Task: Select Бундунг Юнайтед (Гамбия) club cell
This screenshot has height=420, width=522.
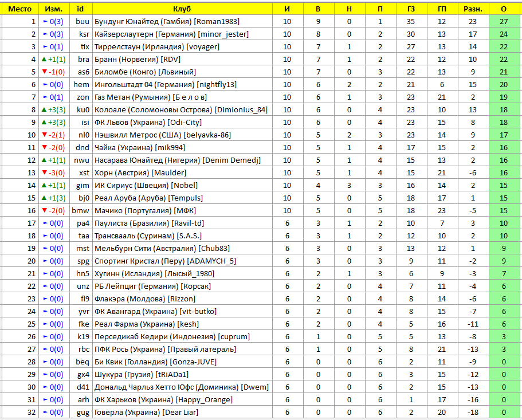Action: 182,22
